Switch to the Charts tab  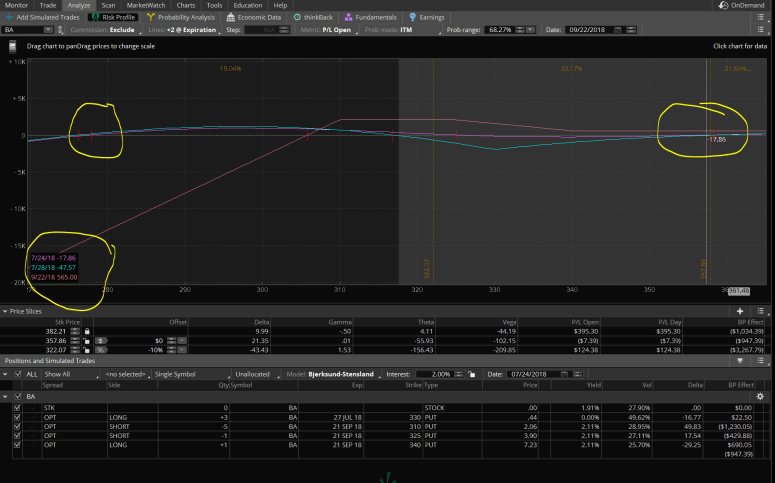coord(186,5)
